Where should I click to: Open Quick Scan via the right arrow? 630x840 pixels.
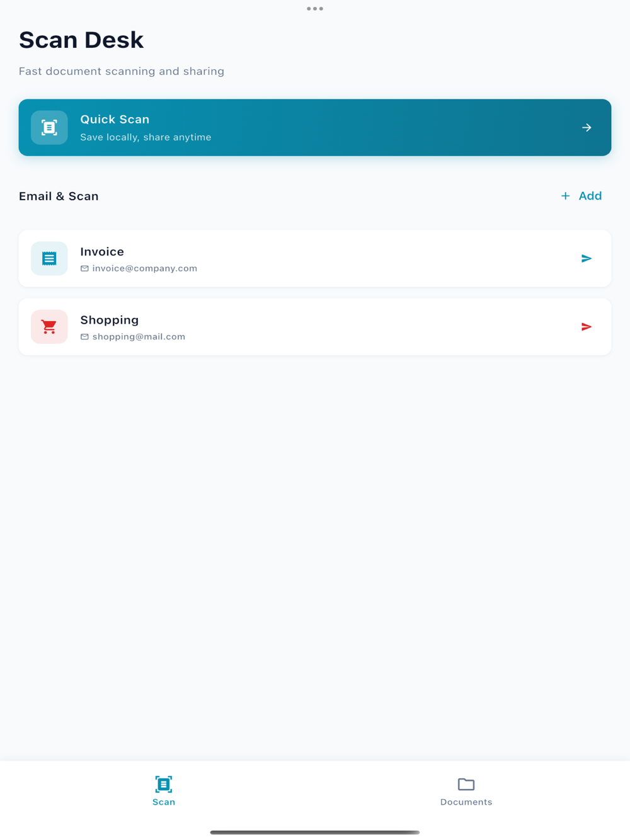(587, 127)
